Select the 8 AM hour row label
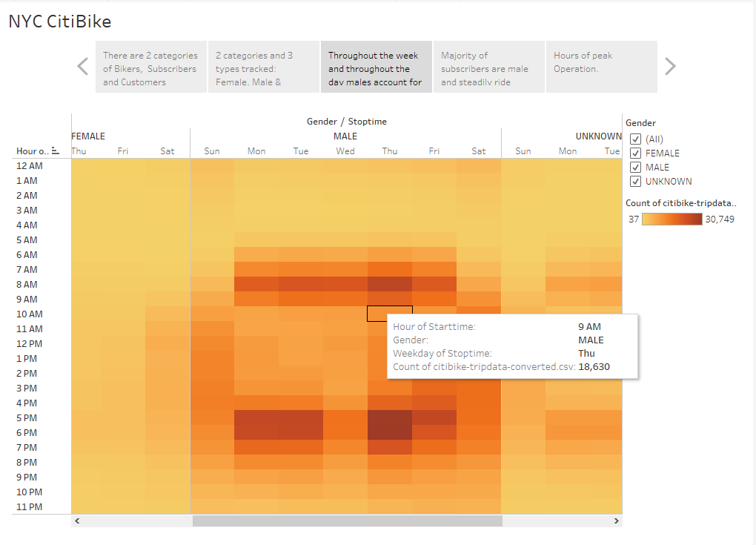Image resolution: width=756 pixels, height=545 pixels. [27, 285]
